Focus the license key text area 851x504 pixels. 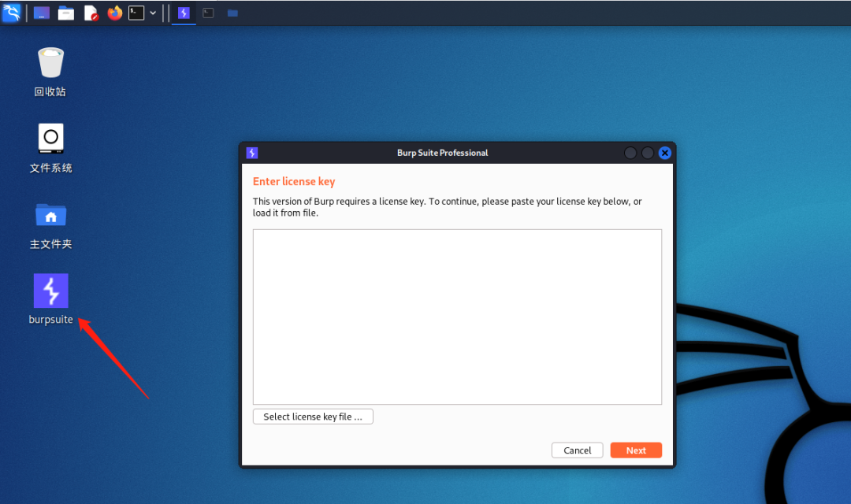tap(457, 317)
